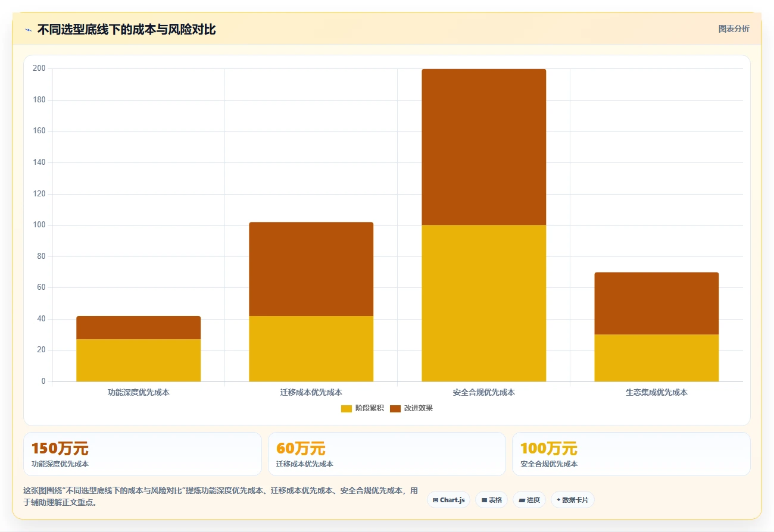Click the 迁移成本优先成本 x-axis label
Screen dimensions: 774x532
(x=311, y=393)
